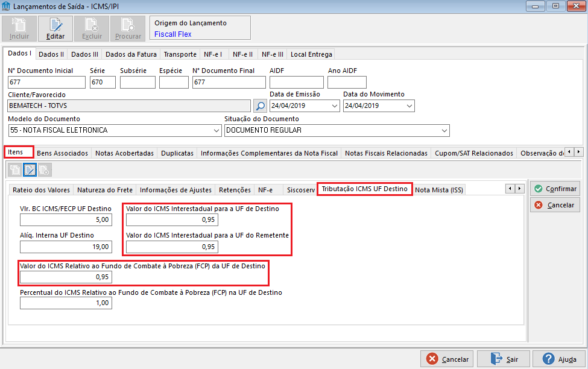Open the Nota Mista (ISS) tab
588x369 pixels.
439,190
